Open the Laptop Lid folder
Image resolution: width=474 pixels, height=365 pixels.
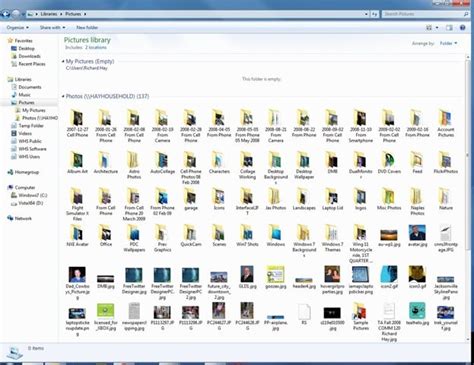(332, 199)
